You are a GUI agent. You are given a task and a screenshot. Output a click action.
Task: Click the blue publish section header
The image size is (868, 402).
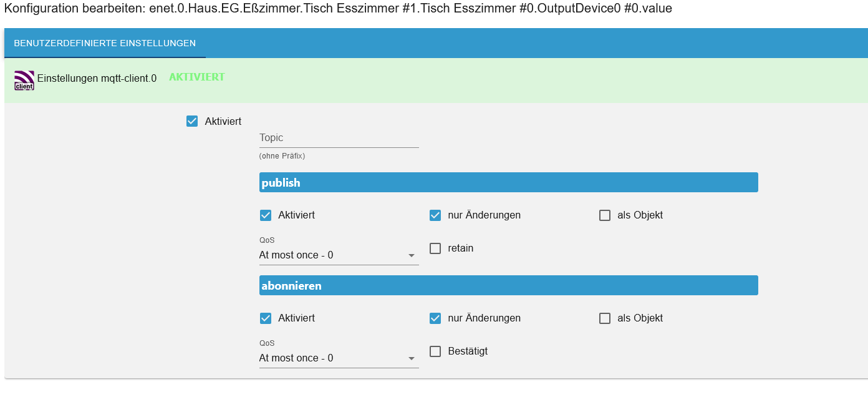(508, 183)
